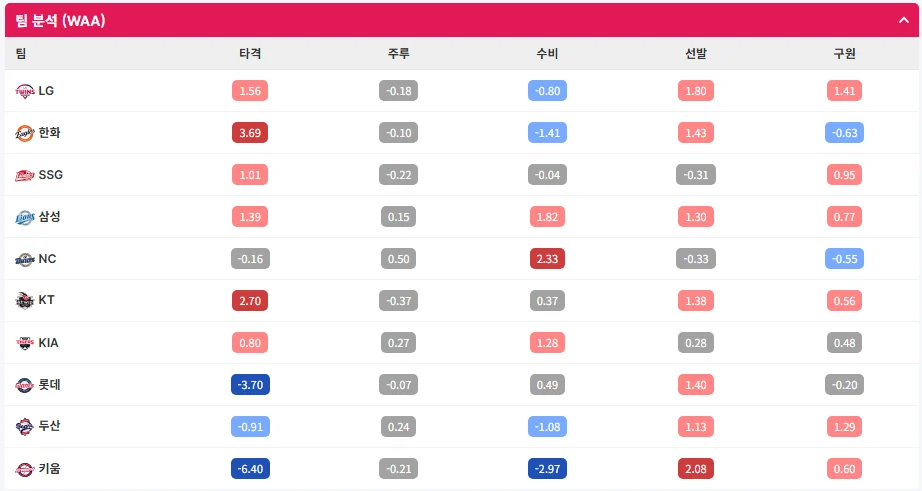
Task: Click the KT Wiz team logo
Action: click(x=25, y=300)
